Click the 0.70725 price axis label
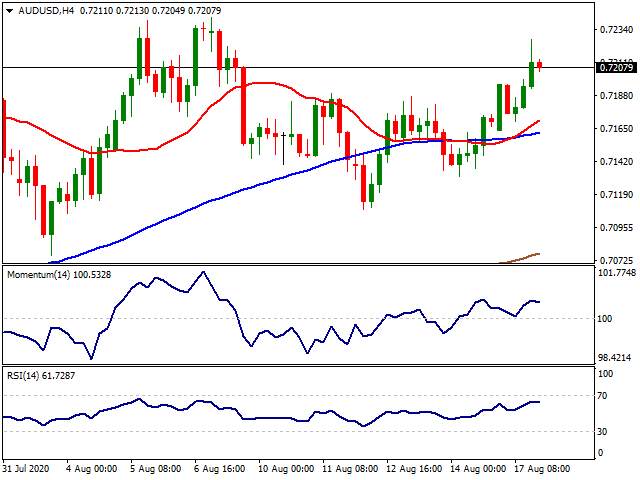Viewport: 640px width, 480px height. click(617, 260)
